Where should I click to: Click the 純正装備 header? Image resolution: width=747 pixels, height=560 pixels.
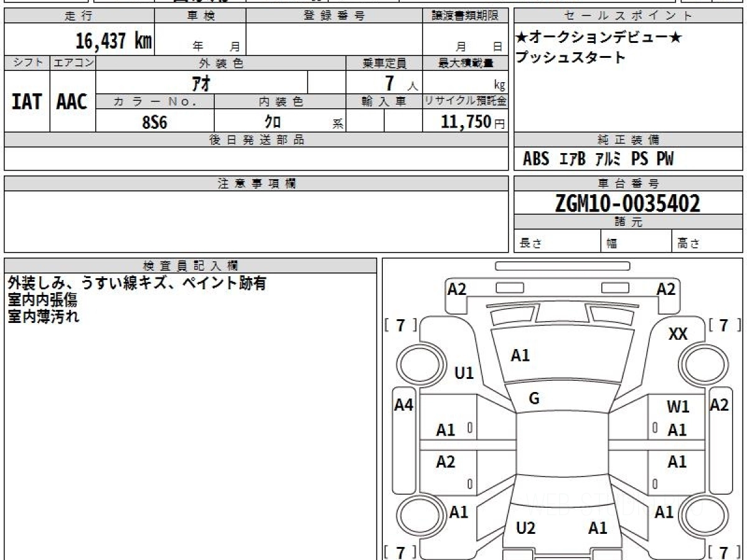tap(629, 140)
